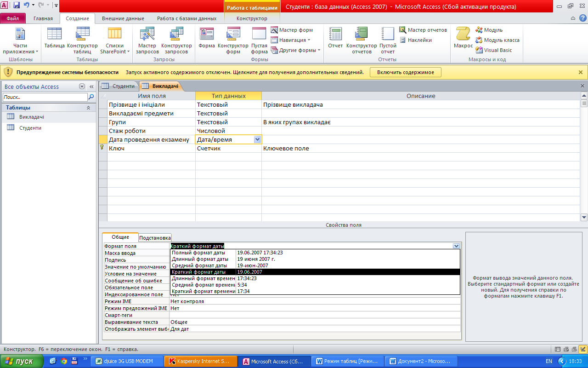588x368 pixels.
Task: Switch to Внешние данные ribbon tab
Action: pos(123,18)
